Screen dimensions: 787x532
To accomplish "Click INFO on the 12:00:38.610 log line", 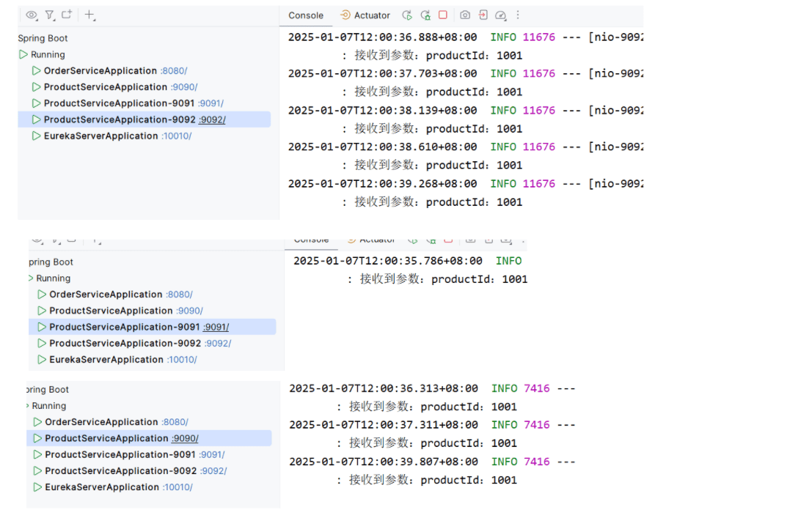I will (x=503, y=147).
